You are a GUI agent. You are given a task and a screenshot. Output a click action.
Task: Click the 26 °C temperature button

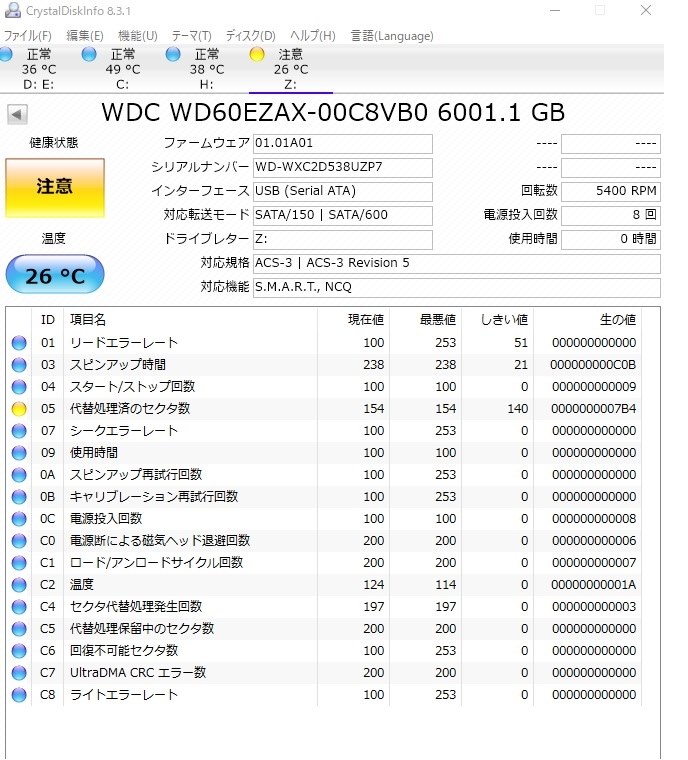point(55,274)
